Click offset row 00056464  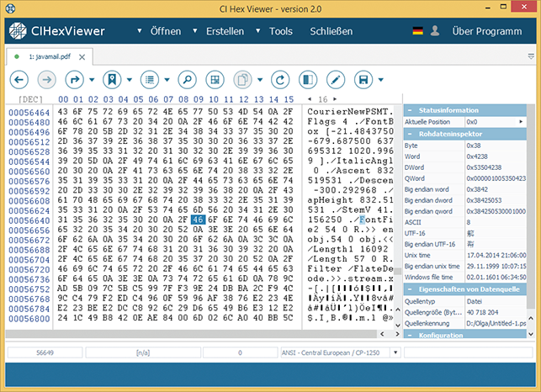pyautogui.click(x=29, y=113)
